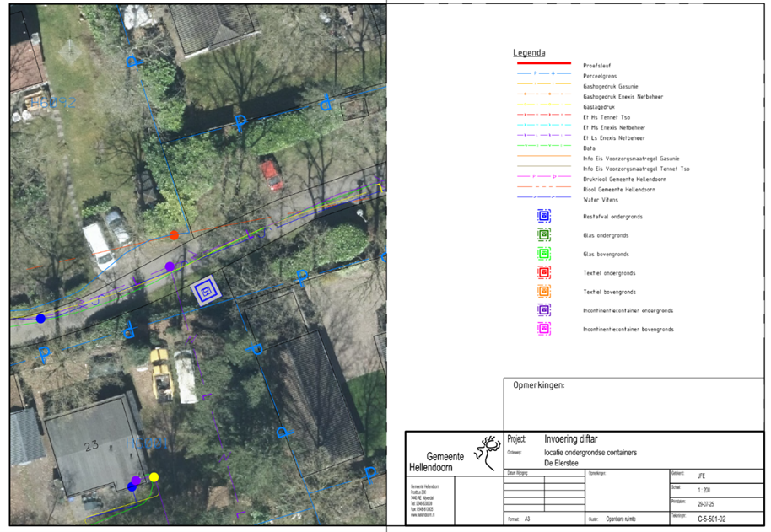
Task: Click the Restafval ondergronds legend icon
Action: [544, 216]
